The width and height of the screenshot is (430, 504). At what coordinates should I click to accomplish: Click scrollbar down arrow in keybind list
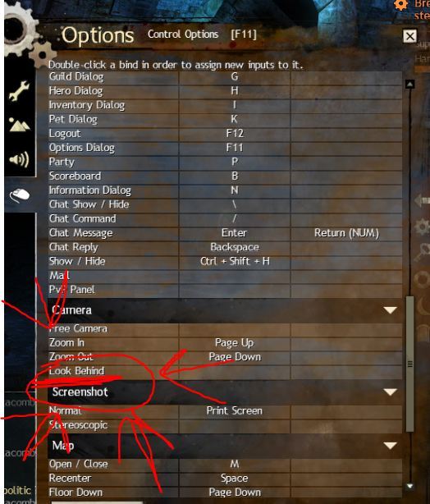click(409, 486)
